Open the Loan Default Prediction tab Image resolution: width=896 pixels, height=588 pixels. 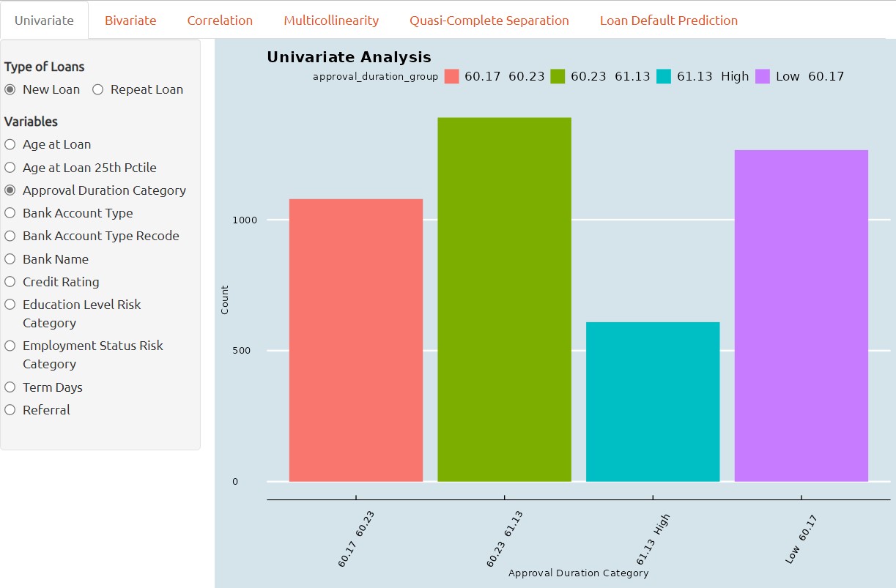pyautogui.click(x=668, y=21)
